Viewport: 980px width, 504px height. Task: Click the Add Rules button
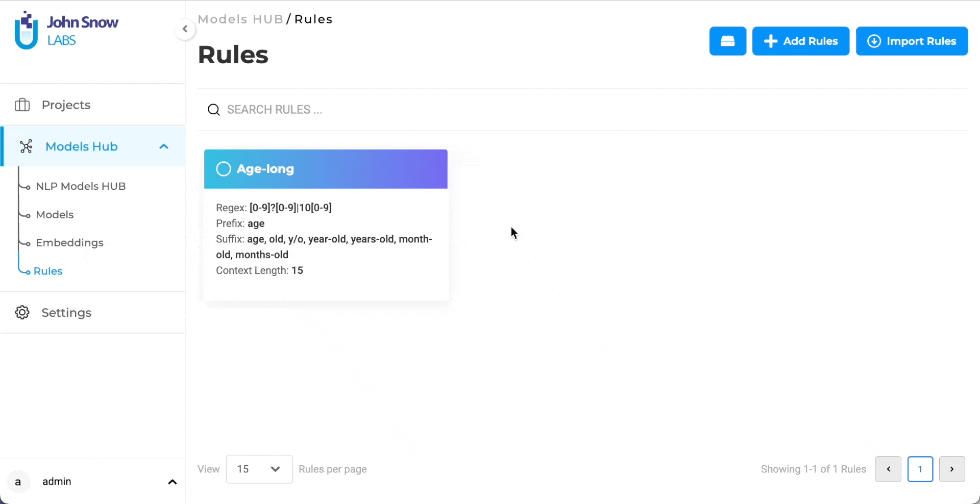click(801, 41)
